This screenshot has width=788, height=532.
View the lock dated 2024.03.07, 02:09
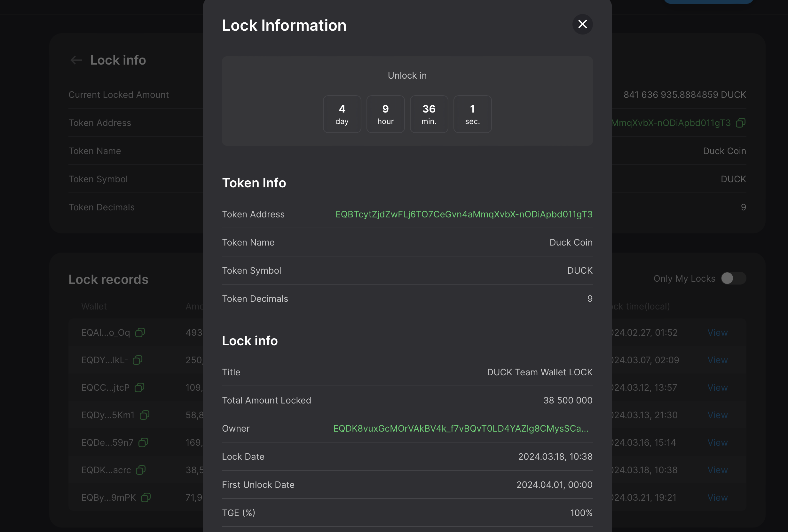pyautogui.click(x=717, y=360)
